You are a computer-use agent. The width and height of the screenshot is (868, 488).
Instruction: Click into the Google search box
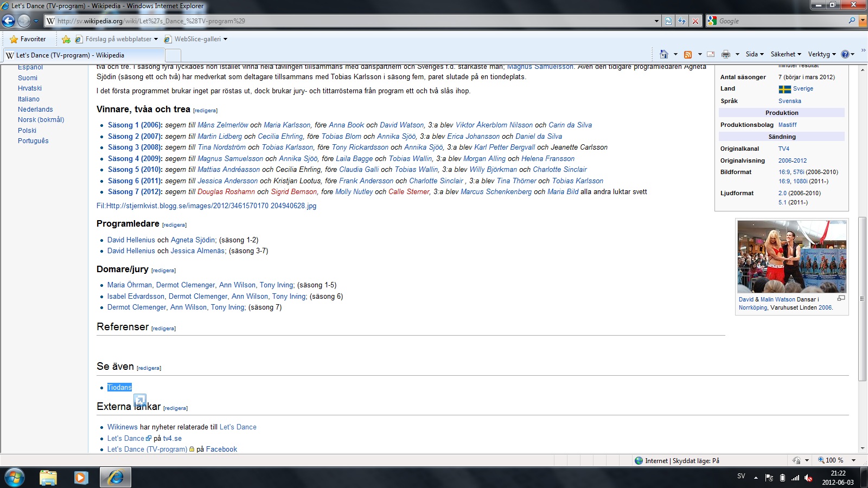[781, 21]
